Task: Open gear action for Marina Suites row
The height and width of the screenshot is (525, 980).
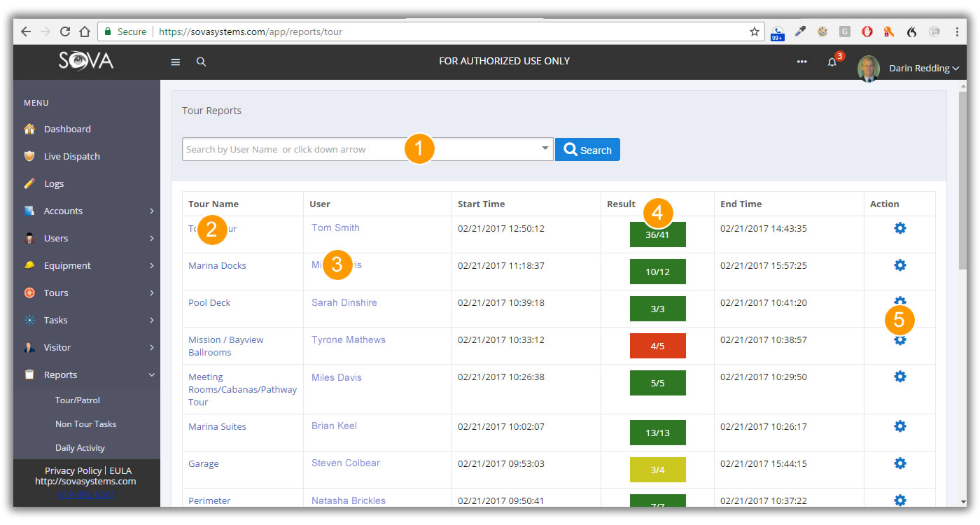Action: point(900,426)
